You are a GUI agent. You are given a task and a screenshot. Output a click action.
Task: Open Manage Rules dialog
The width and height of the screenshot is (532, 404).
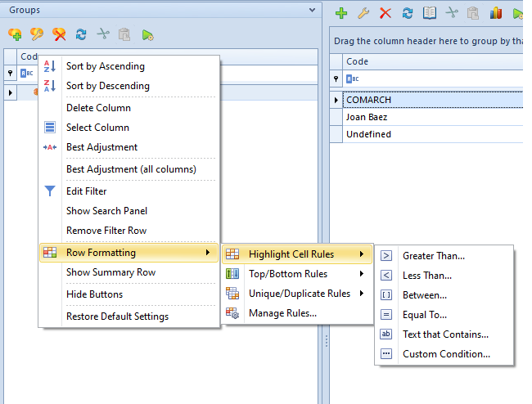click(297, 313)
